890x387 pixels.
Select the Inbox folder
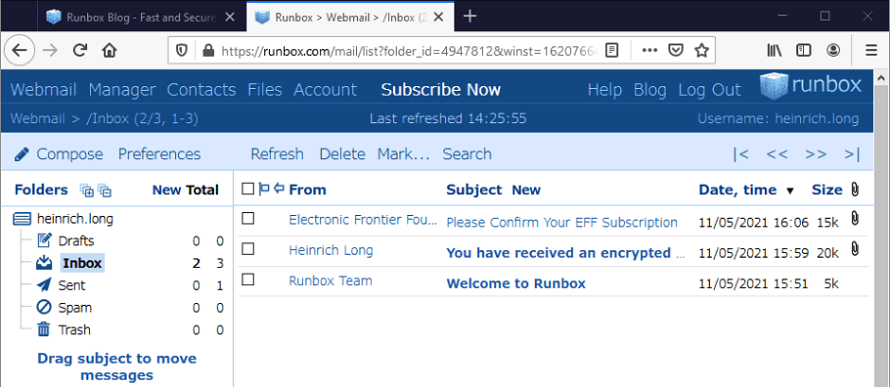[82, 263]
